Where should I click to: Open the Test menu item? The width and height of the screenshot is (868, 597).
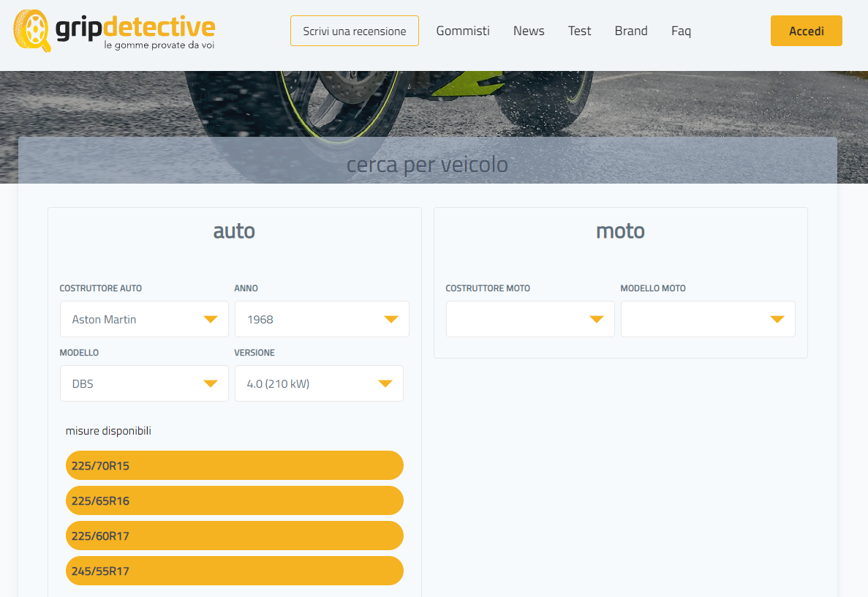(579, 31)
